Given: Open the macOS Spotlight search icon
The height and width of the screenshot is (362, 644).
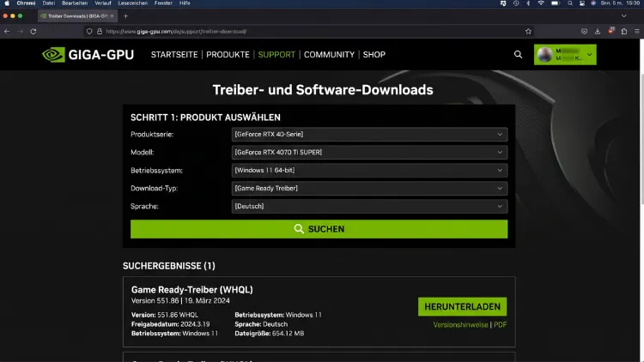Looking at the screenshot, I should tap(569, 3).
